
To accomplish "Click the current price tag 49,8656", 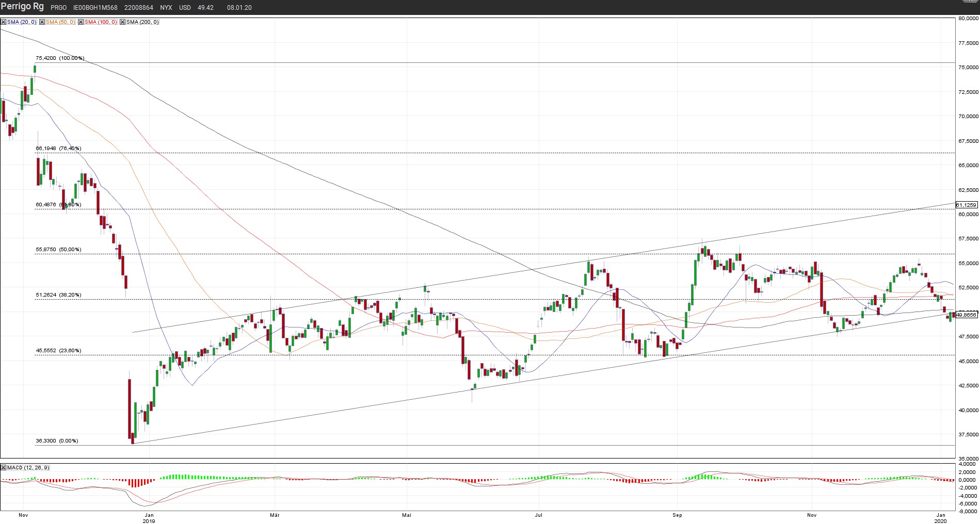I will (967, 315).
